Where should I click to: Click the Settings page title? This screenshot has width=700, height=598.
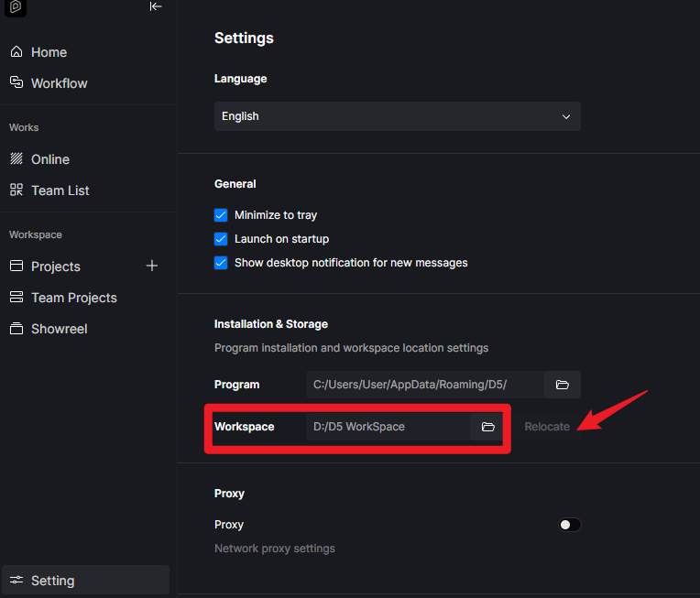point(244,38)
